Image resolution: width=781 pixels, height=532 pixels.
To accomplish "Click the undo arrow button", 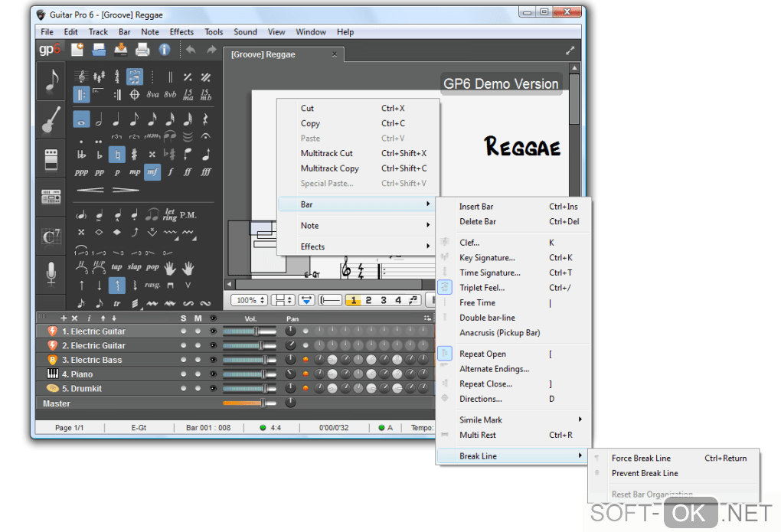I will (x=191, y=49).
